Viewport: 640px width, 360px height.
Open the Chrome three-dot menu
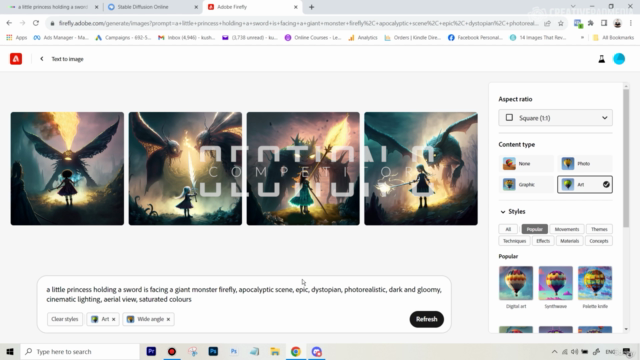click(631, 23)
